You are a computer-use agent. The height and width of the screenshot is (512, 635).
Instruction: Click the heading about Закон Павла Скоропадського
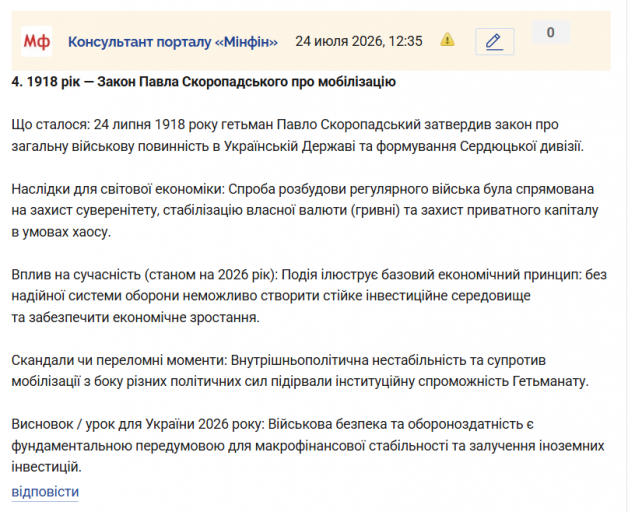(x=204, y=82)
